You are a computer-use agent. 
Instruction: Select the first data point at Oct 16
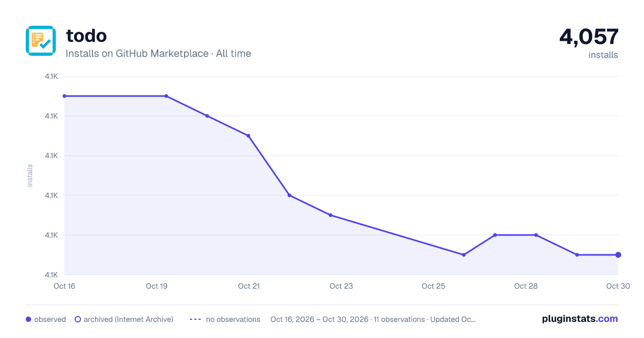[64, 96]
